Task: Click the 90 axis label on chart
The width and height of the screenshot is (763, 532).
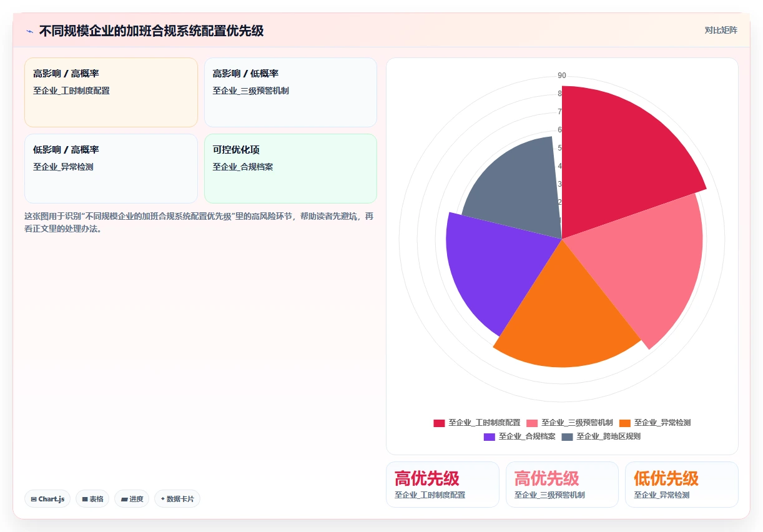Action: pyautogui.click(x=562, y=76)
